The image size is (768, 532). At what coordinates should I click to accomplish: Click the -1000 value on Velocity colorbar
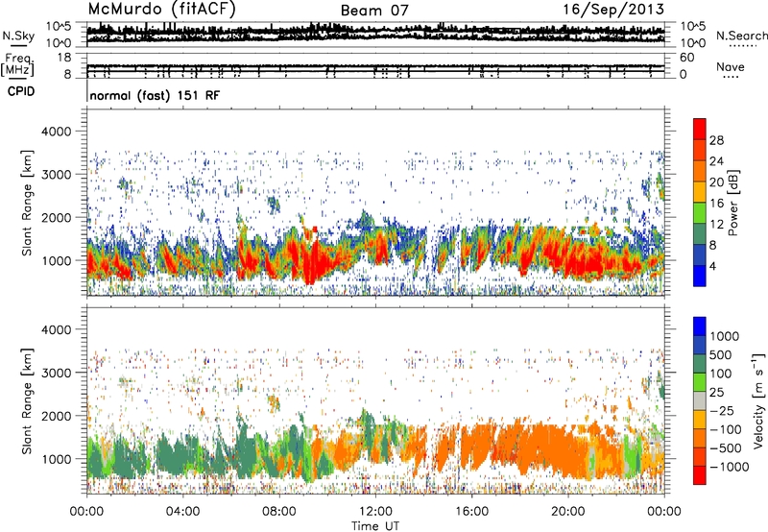pyautogui.click(x=729, y=467)
